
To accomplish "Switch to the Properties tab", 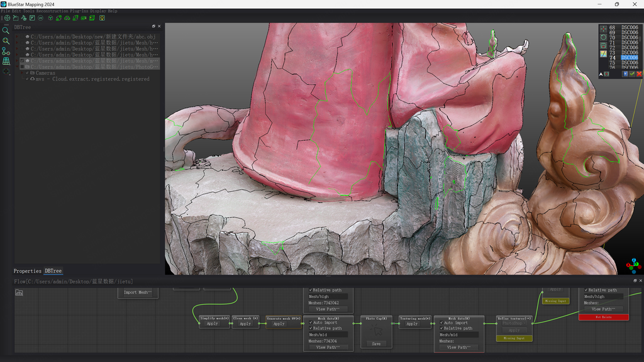I will coord(27,271).
